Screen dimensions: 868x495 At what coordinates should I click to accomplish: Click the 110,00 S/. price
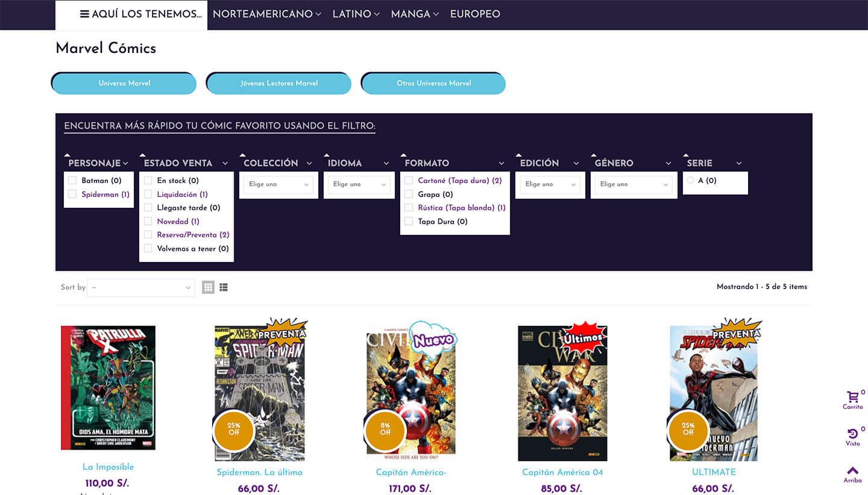tap(107, 483)
